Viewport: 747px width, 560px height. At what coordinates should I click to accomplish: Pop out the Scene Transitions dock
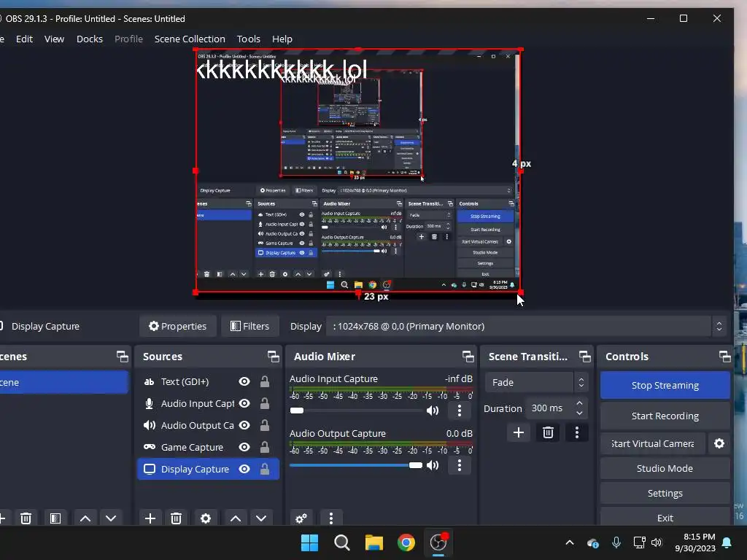coord(585,357)
